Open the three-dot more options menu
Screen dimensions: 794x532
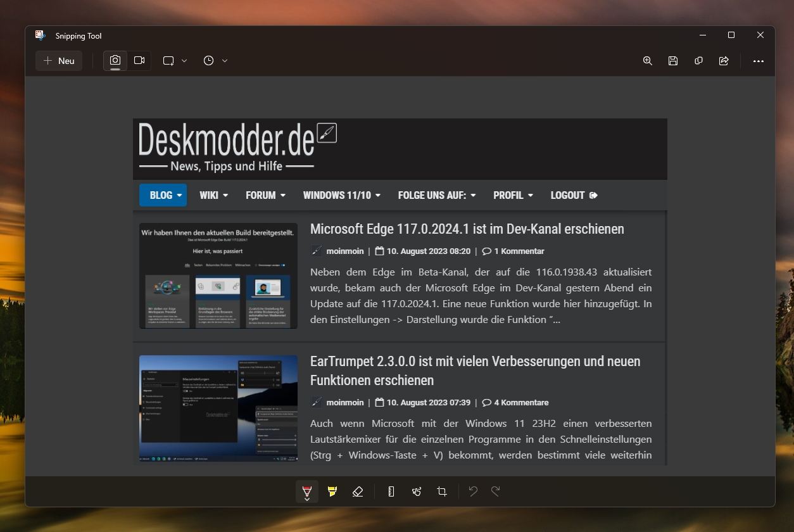tap(759, 61)
